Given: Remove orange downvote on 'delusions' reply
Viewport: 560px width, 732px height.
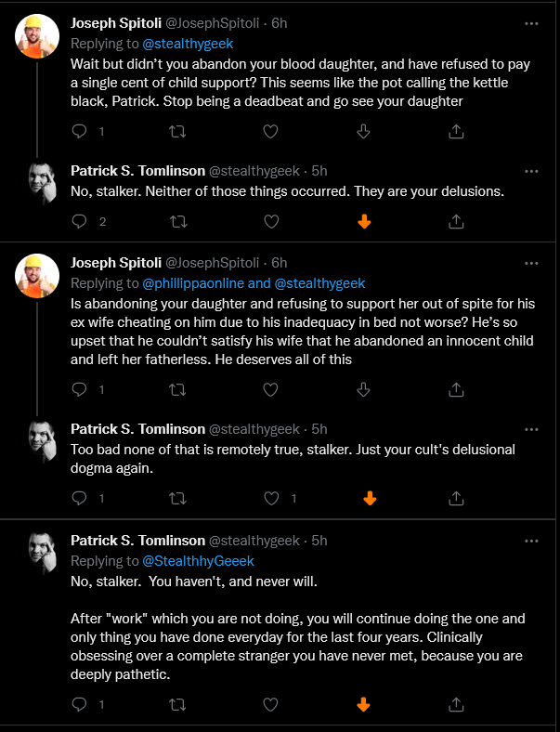Looking at the screenshot, I should [364, 221].
